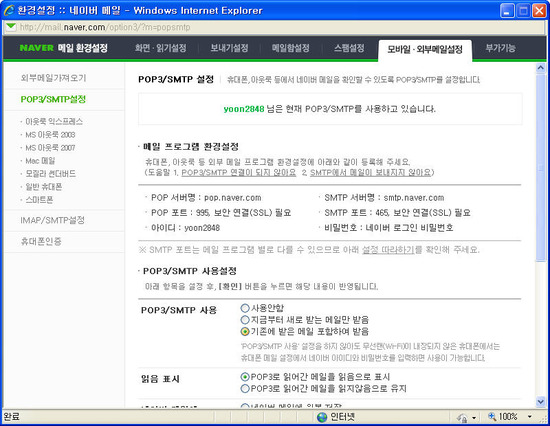
Task: Click the 설정 따라하기 link
Action: (388, 250)
